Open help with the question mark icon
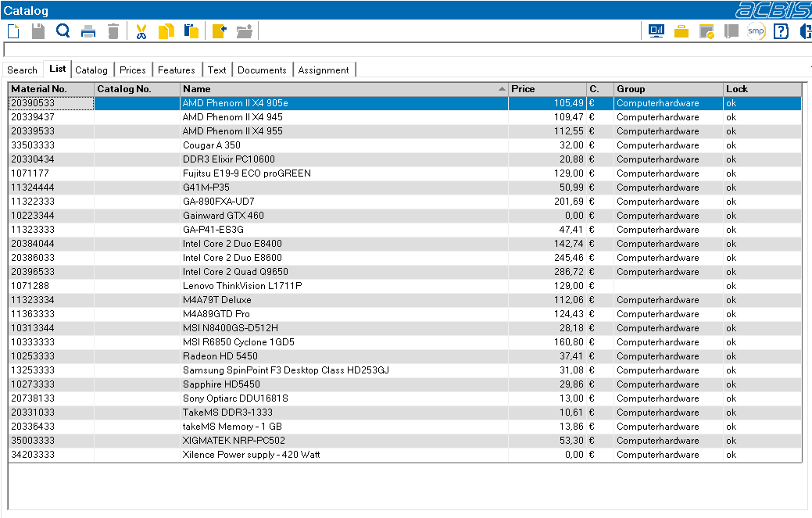Viewport: 812px width, 518px height. (x=781, y=31)
